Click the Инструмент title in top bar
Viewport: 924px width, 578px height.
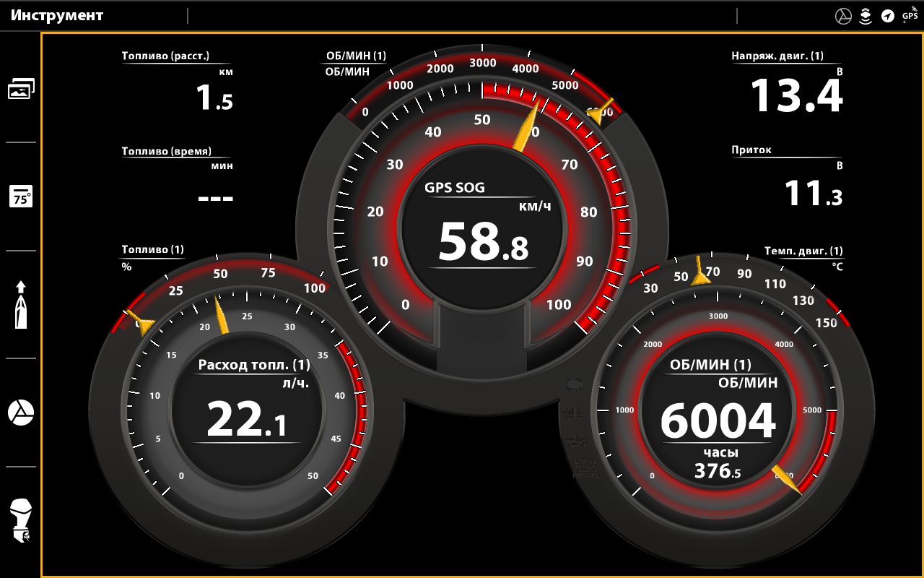click(57, 15)
